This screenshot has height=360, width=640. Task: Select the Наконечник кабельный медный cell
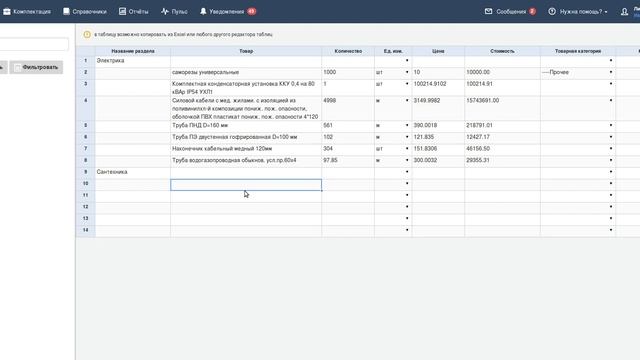(246, 149)
